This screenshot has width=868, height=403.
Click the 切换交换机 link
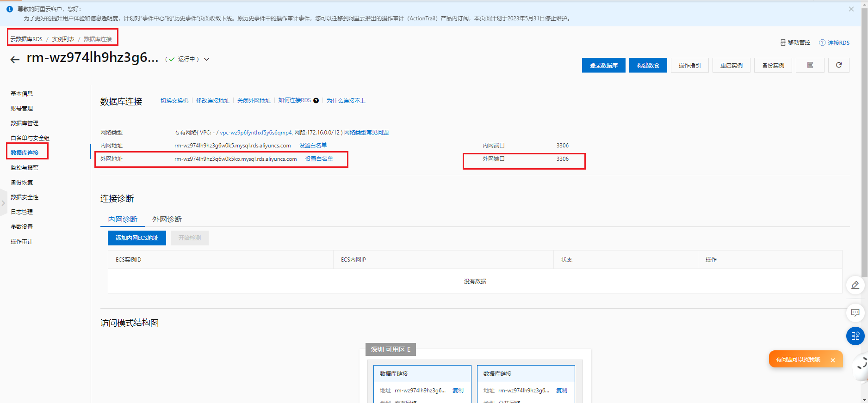(174, 100)
